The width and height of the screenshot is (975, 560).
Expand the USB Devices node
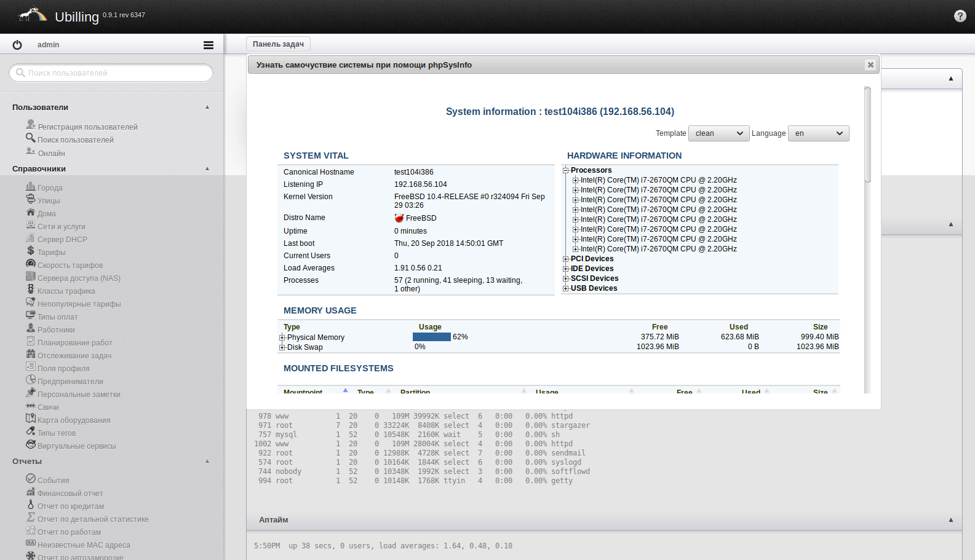(566, 288)
